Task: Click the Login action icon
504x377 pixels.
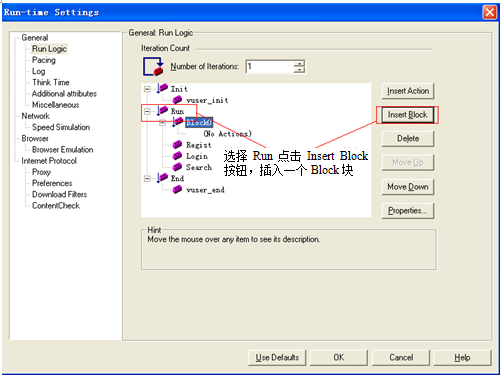Action: [177, 156]
